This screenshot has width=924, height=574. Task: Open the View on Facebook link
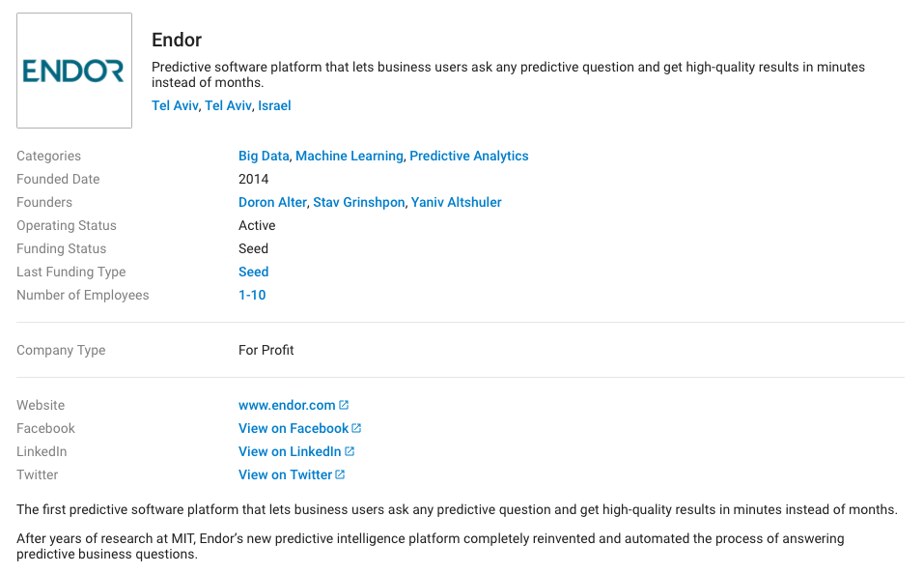[x=294, y=428]
